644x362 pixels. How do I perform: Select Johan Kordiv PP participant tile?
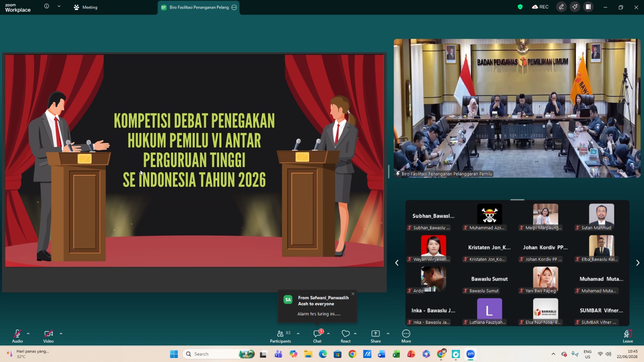click(545, 249)
